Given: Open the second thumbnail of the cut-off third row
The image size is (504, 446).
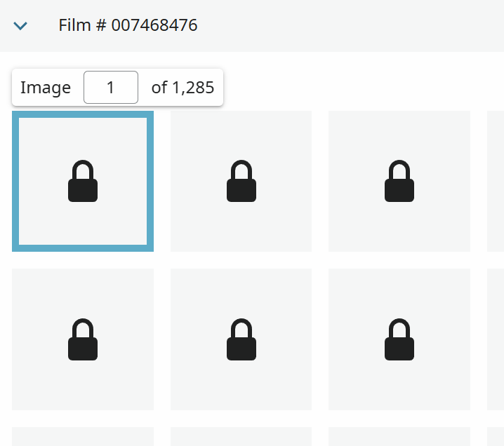Looking at the screenshot, I should coord(241,436).
